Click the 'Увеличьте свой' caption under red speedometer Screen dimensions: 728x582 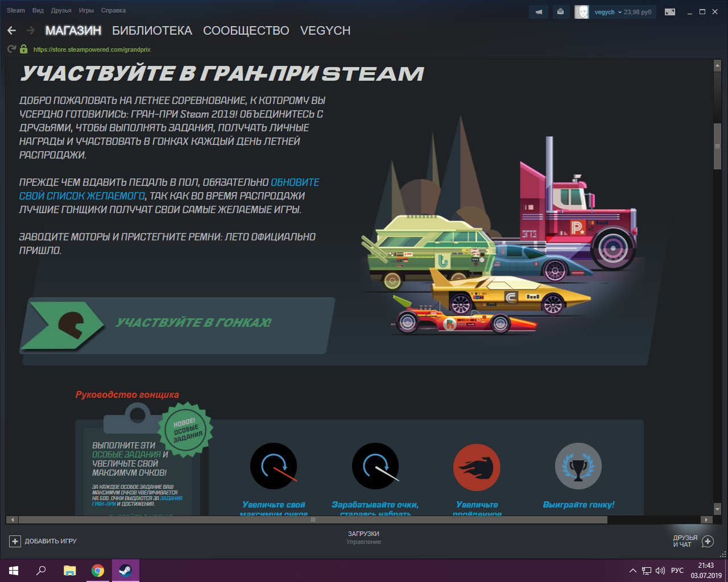[x=274, y=505]
